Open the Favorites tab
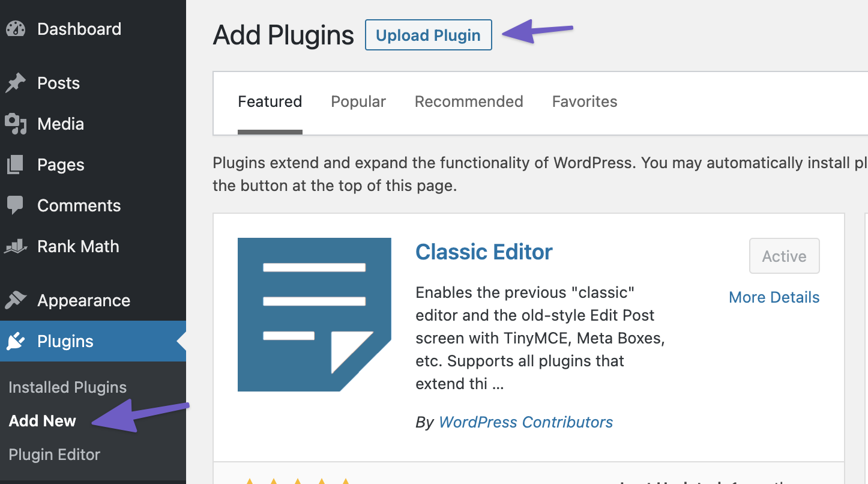868x484 pixels. (x=585, y=101)
